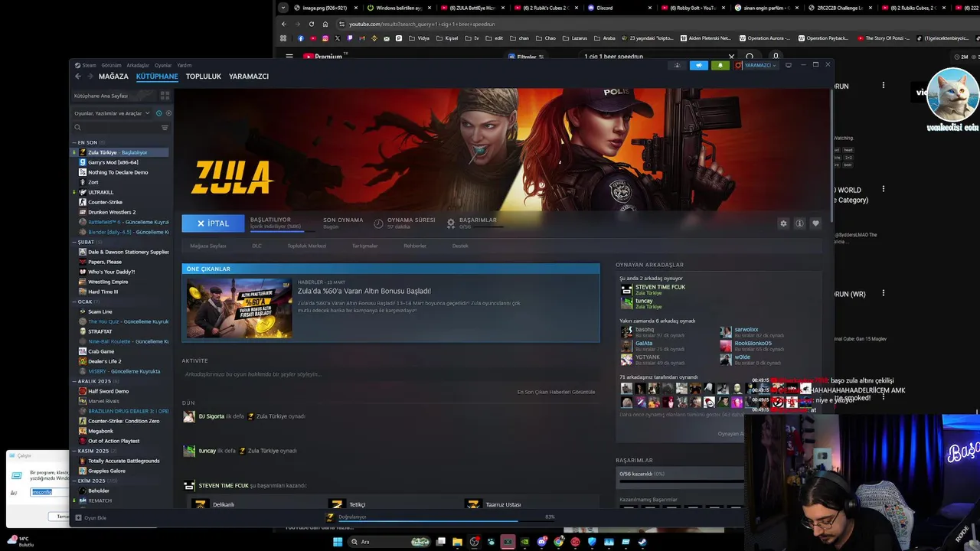Open Rehberler link
Viewport: 980px width, 551px height.
[415, 246]
